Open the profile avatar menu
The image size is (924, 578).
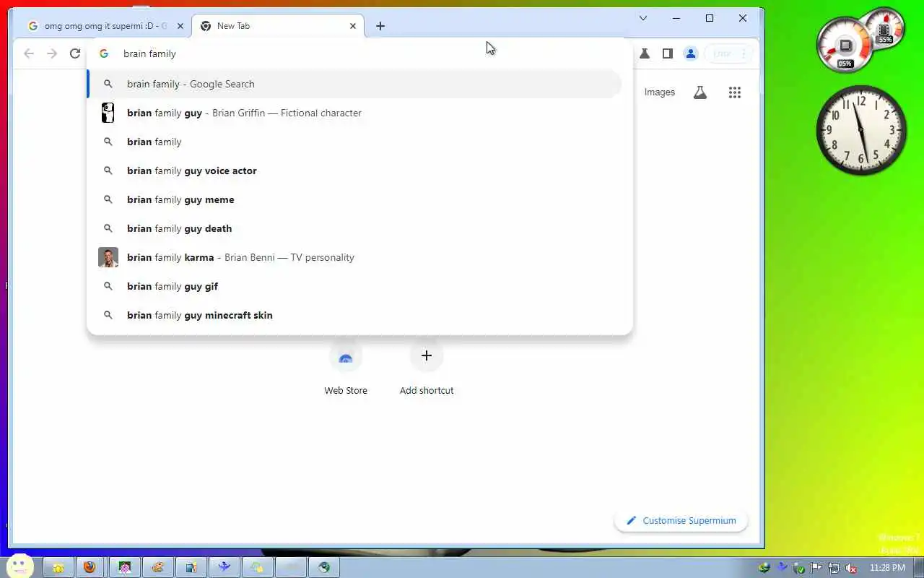691,53
